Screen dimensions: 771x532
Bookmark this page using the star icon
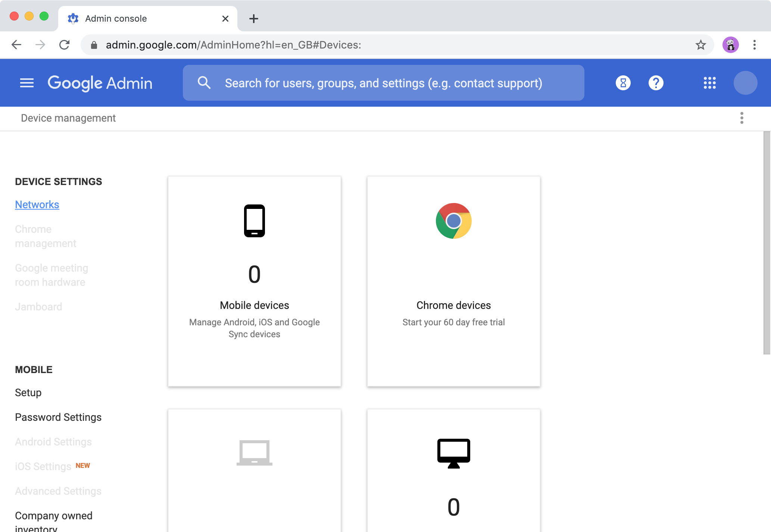pyautogui.click(x=700, y=45)
